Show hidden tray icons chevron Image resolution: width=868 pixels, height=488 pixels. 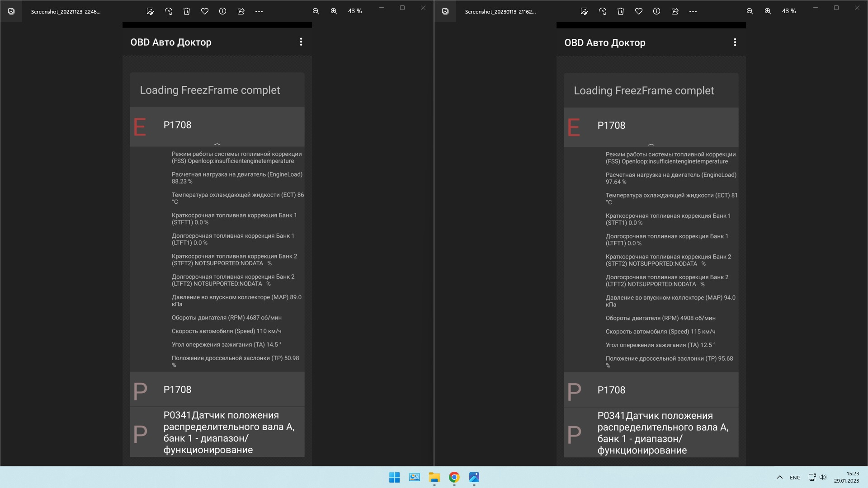[780, 477]
